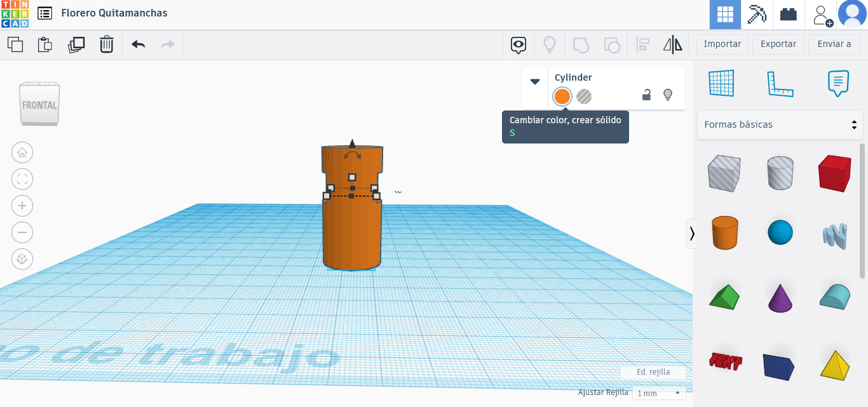
Task: Toggle show all view eye icon
Action: [x=519, y=44]
